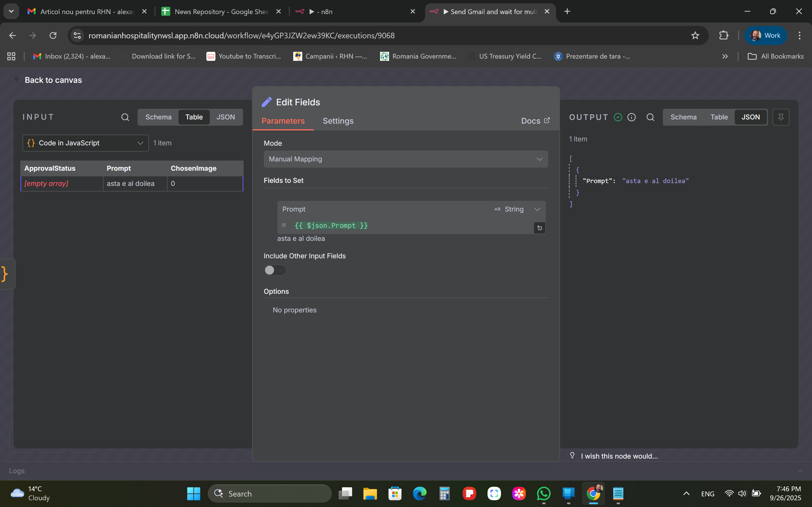
Task: Expand the Logs panel at bottom
Action: tap(800, 471)
